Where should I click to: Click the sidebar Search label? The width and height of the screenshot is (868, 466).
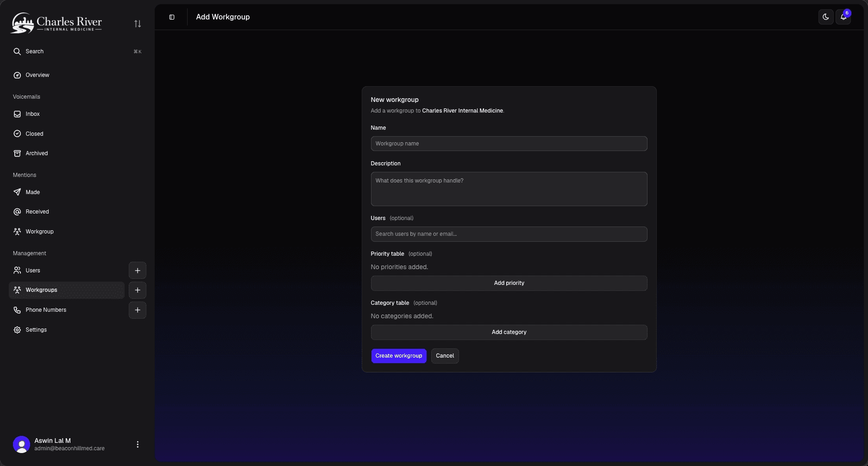coord(35,51)
